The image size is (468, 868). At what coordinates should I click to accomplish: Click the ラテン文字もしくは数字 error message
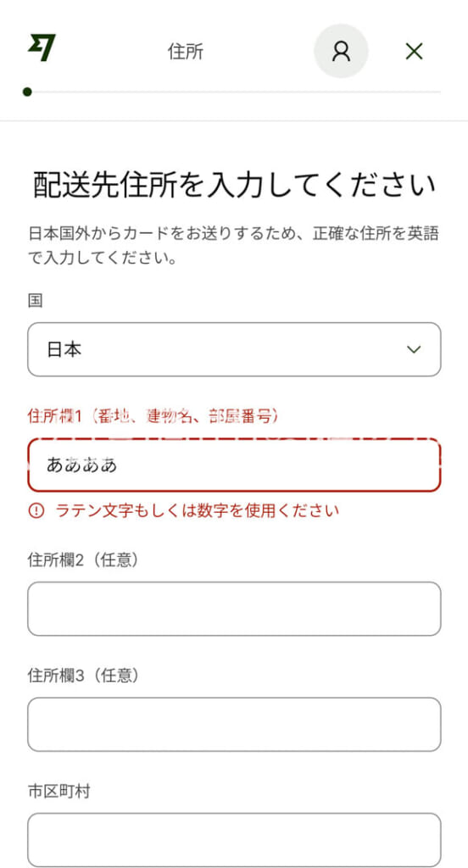pyautogui.click(x=198, y=510)
